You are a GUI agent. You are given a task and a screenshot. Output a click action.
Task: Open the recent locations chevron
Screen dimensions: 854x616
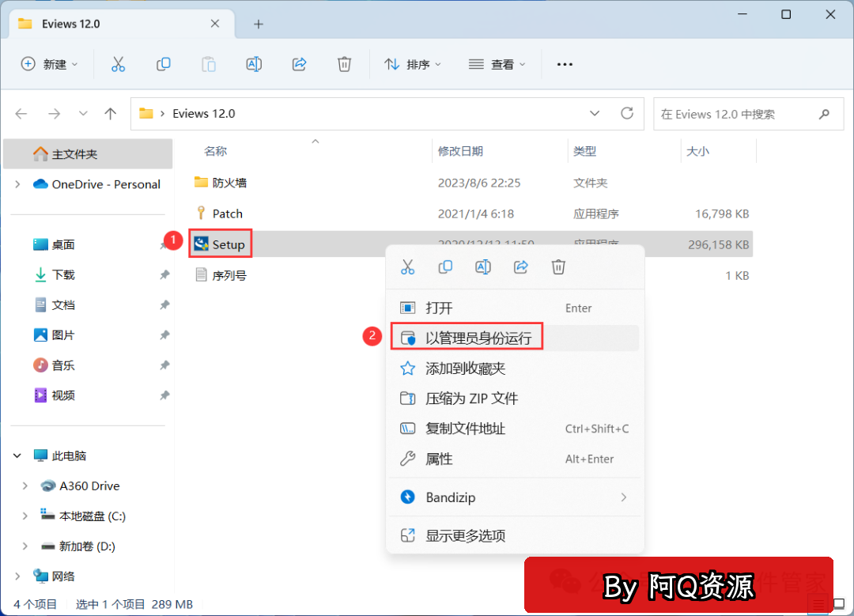point(83,114)
